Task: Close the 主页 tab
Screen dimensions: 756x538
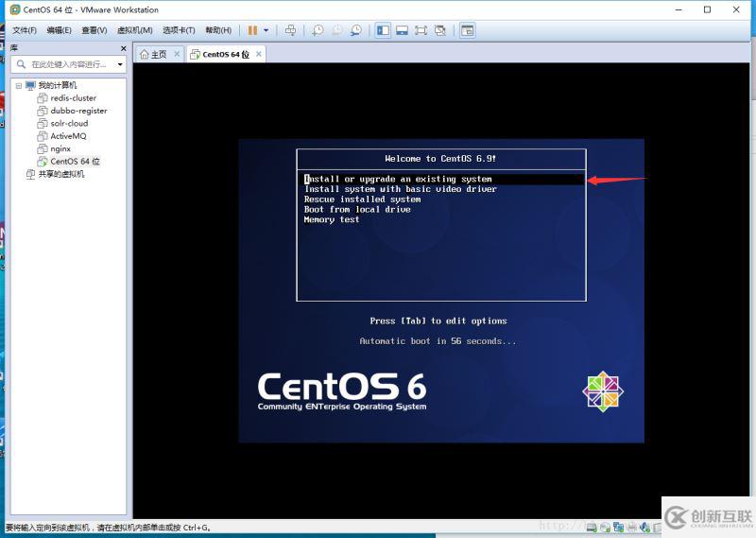Action: click(x=177, y=54)
